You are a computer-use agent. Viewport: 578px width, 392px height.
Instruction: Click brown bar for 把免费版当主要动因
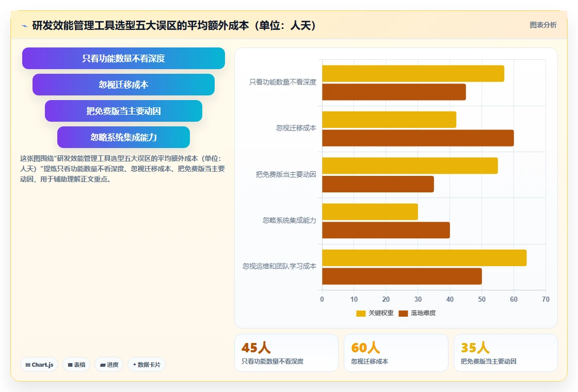378,184
